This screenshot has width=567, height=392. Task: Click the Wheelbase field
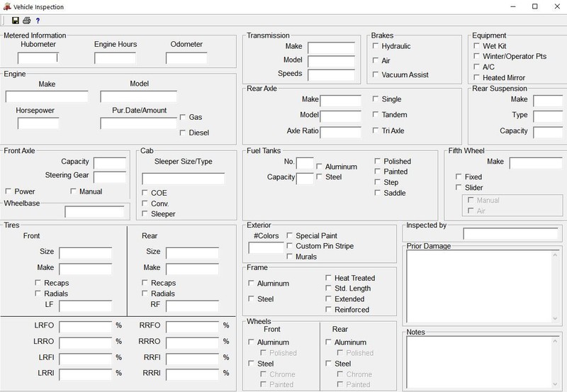point(94,212)
